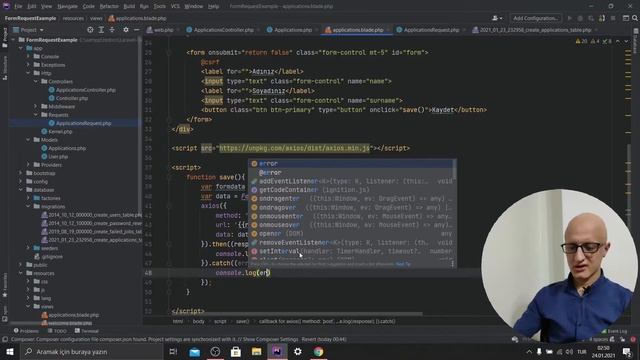Go to previous highlighted error arrow
This screenshot has height=360, width=640.
coord(618,41)
